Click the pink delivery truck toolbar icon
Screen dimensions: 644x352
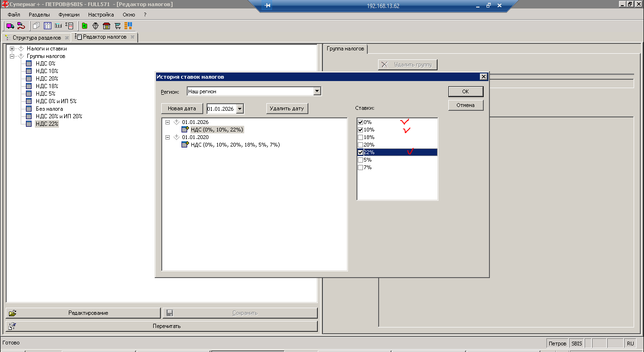pos(10,26)
